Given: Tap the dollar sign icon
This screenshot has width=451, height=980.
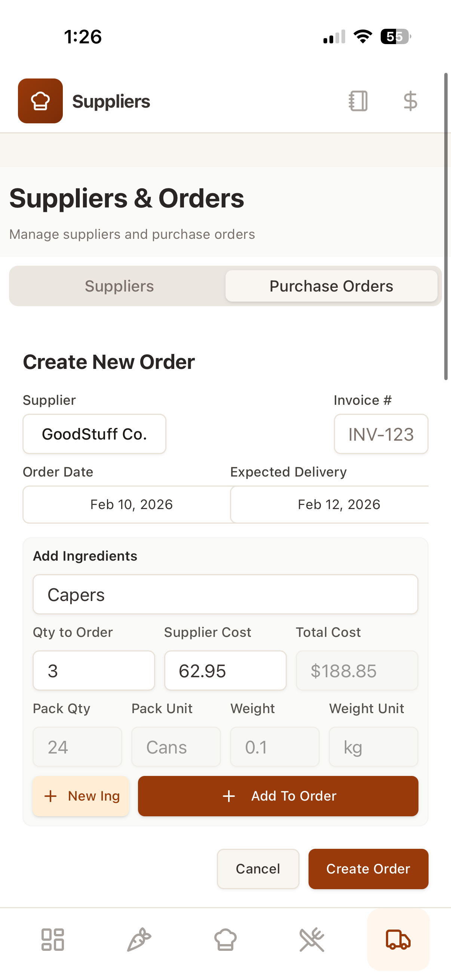Looking at the screenshot, I should (x=410, y=101).
